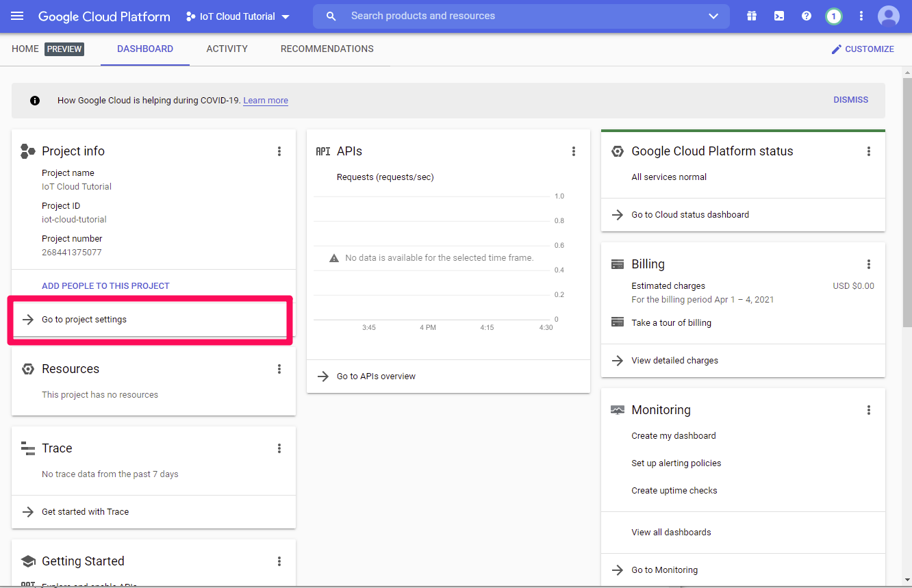Dismiss the COVID-19 banner
The image size is (912, 588).
click(851, 100)
